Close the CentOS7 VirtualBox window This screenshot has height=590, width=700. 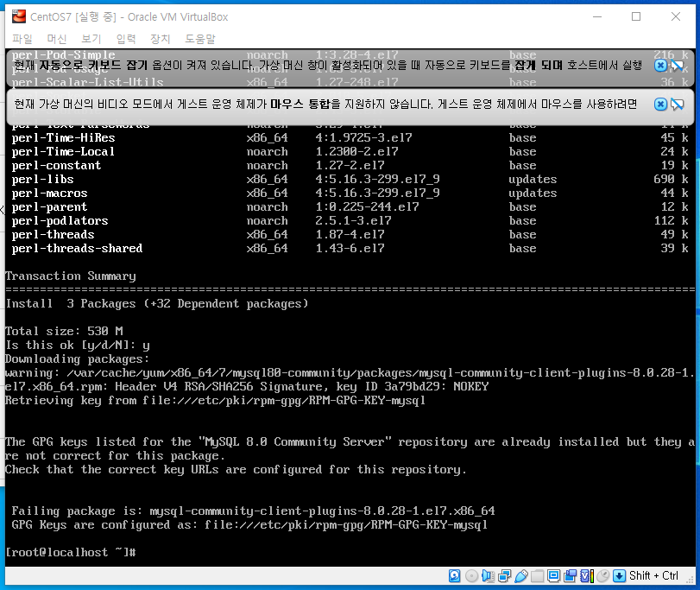click(x=676, y=17)
